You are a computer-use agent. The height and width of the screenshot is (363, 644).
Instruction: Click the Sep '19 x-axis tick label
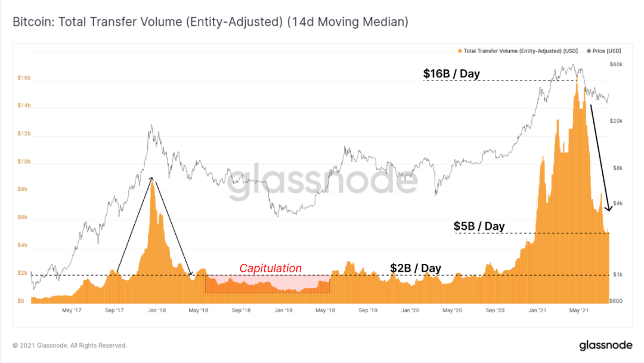367,310
